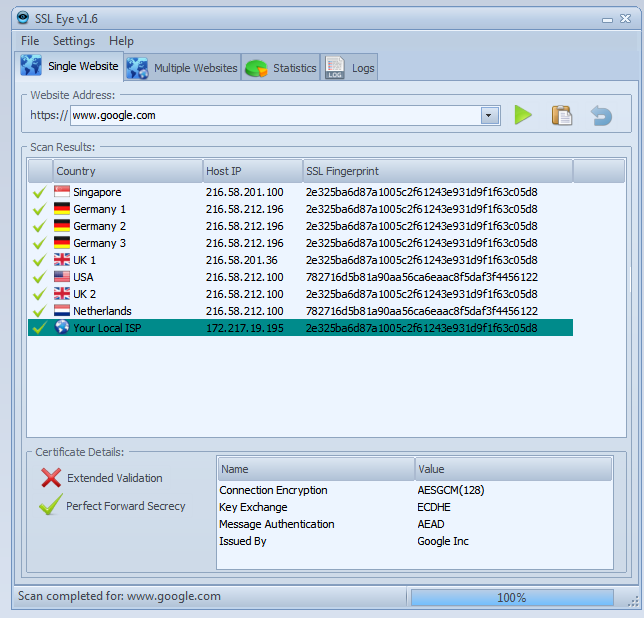The height and width of the screenshot is (618, 644).
Task: Open the Help menu
Action: pos(121,41)
